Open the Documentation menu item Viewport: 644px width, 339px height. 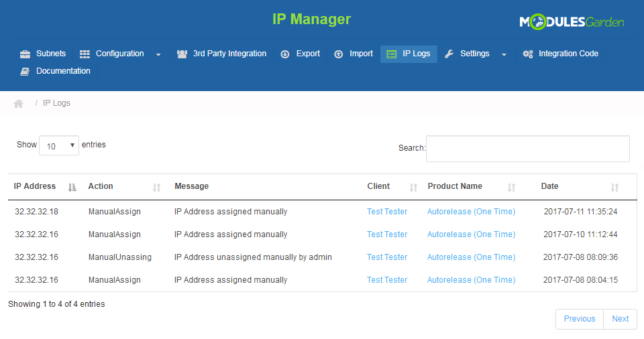[x=56, y=71]
